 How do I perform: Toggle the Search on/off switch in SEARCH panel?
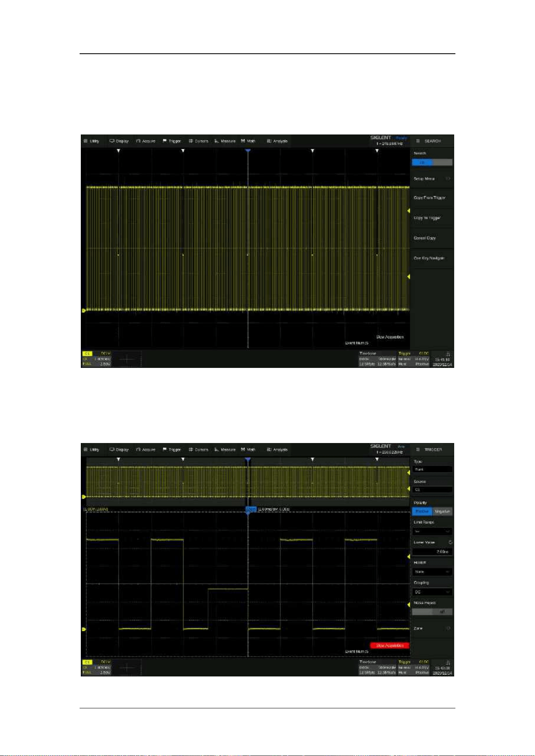pyautogui.click(x=432, y=162)
